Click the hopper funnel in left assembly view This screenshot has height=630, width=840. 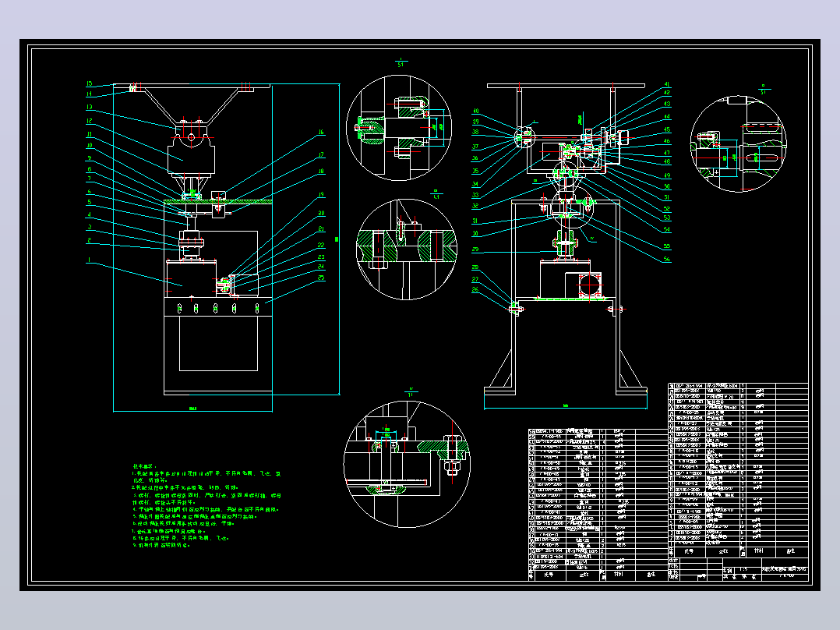click(191, 106)
